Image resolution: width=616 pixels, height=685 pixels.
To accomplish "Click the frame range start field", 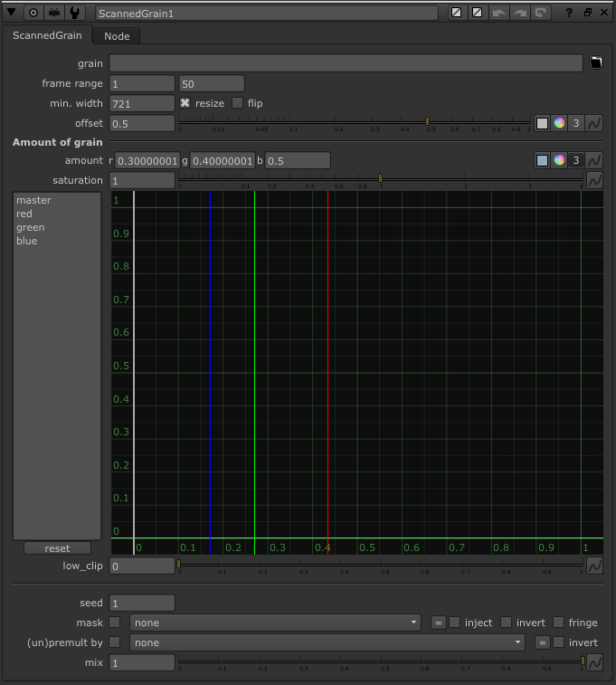I will click(142, 83).
